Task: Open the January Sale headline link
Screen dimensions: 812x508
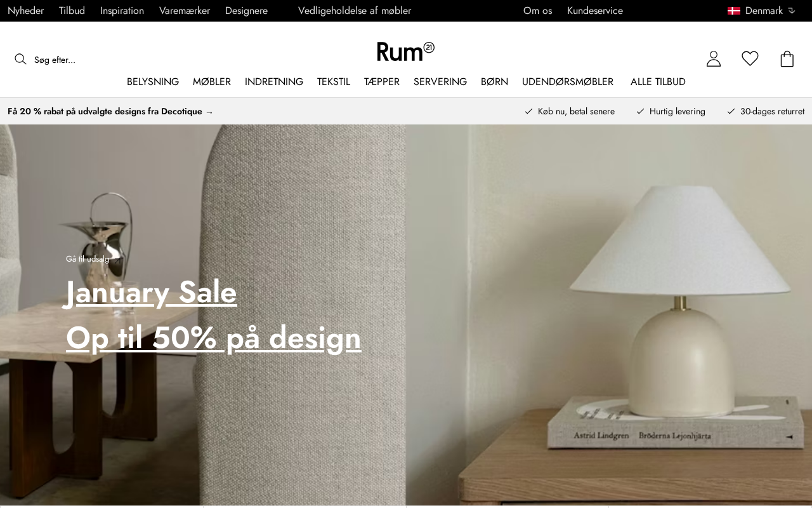Action: [x=152, y=292]
